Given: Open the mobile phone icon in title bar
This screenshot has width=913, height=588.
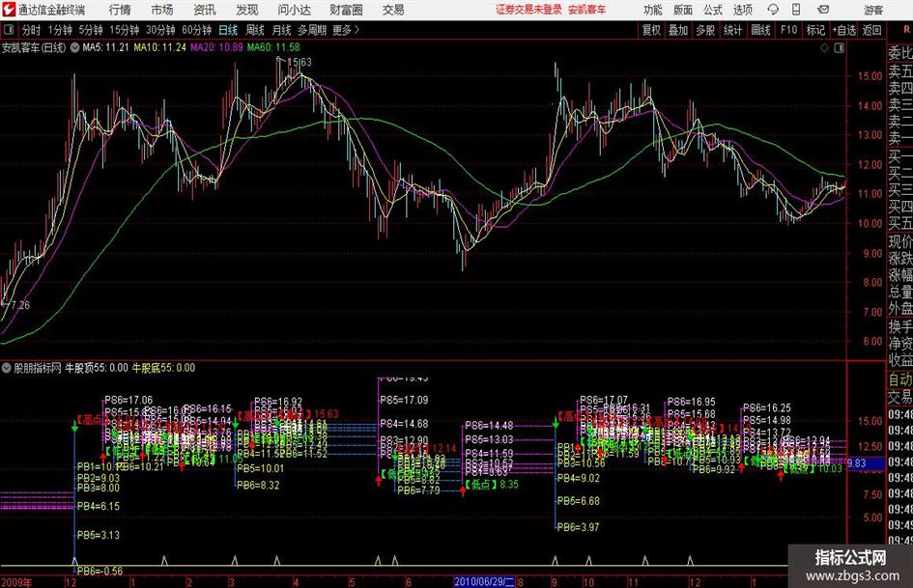Looking at the screenshot, I should click(x=796, y=10).
